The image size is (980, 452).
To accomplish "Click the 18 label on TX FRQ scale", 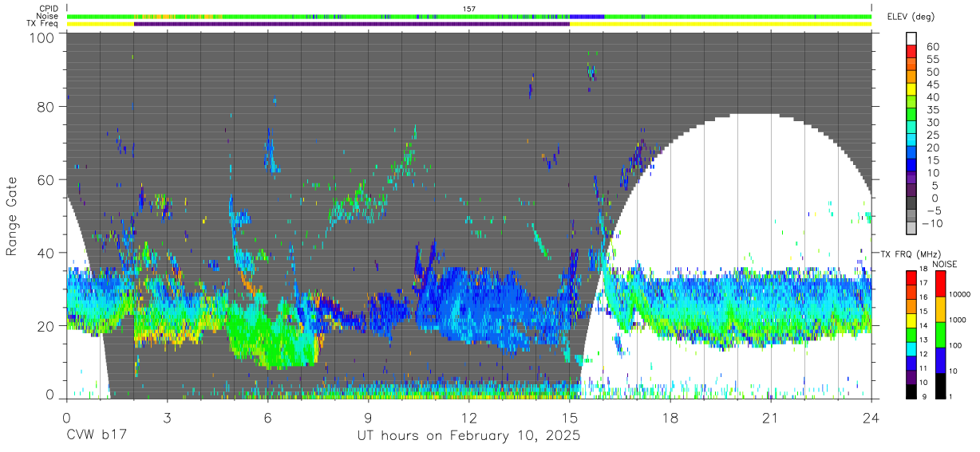I will click(x=923, y=269).
